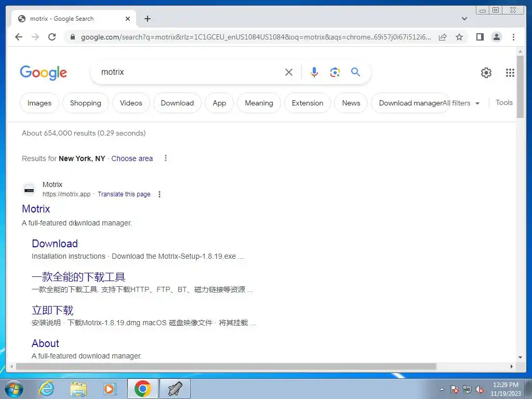Open the 立即下载 sitelink
This screenshot has height=399, width=532.
click(52, 310)
